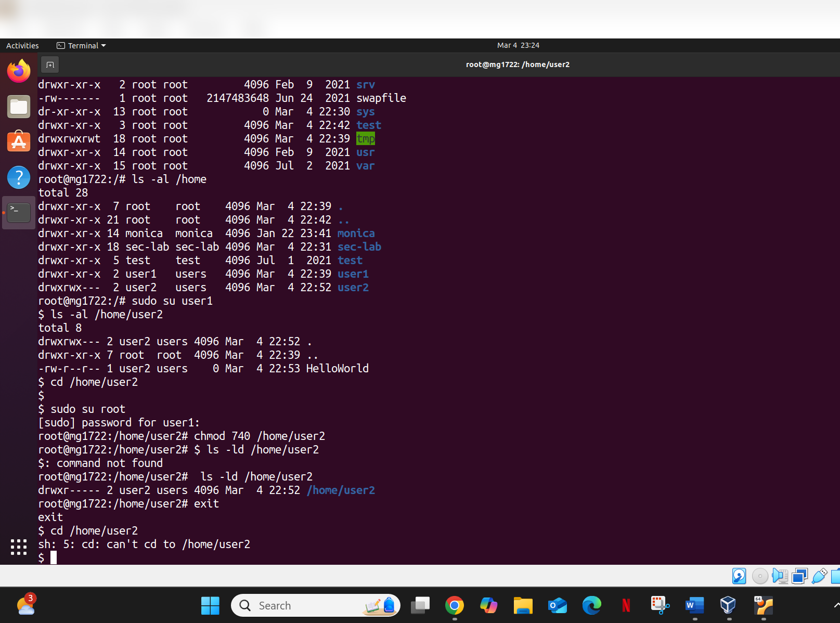Click VirtualBox hard disk status icon
This screenshot has width=840, height=623.
click(x=739, y=576)
